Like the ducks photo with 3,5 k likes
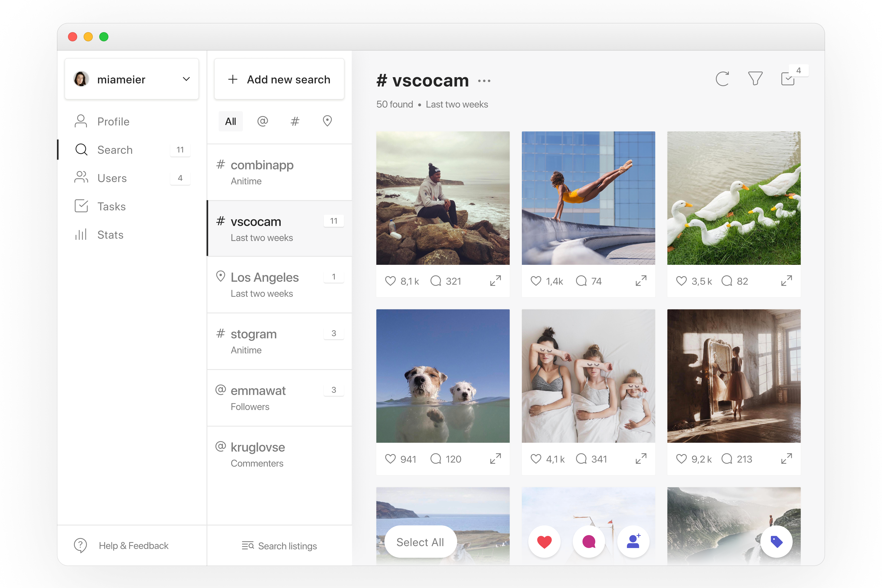 [681, 281]
